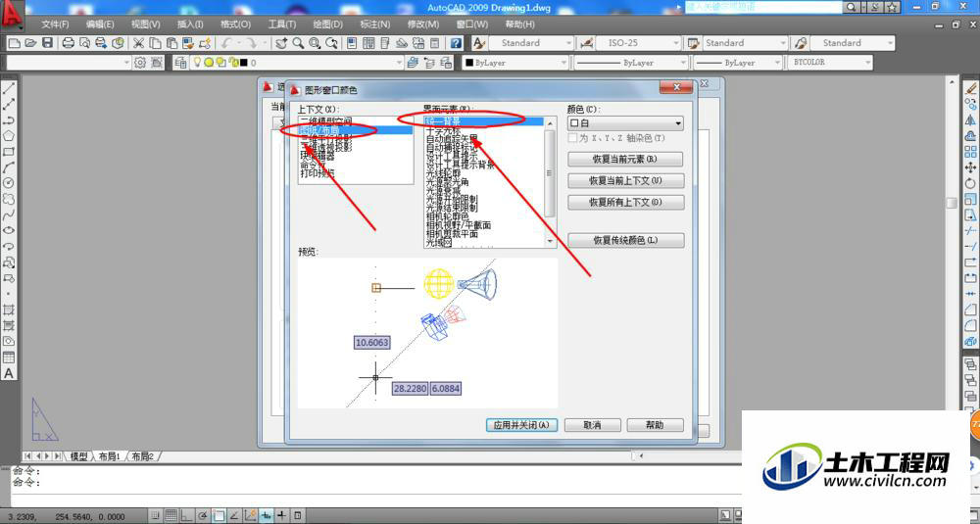Click the 帮助 help button

(x=655, y=425)
